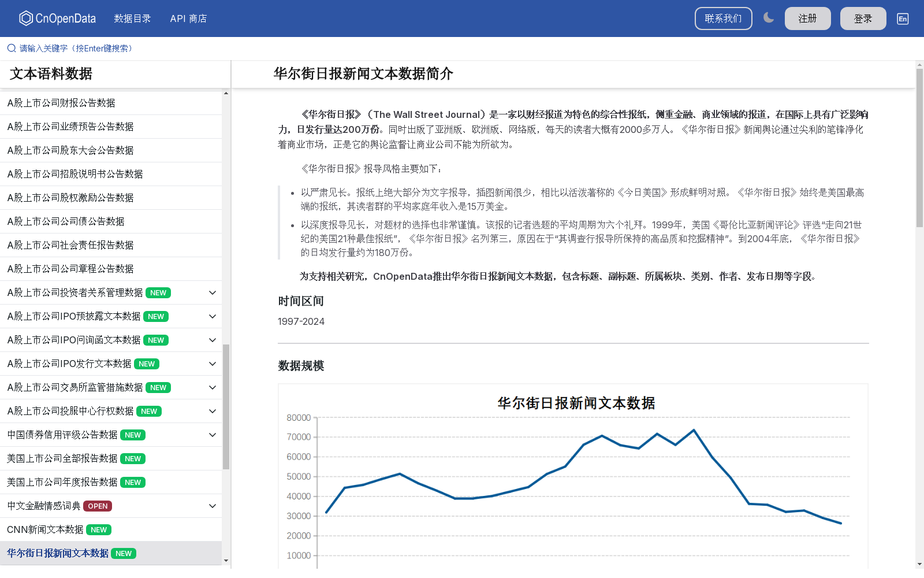Expand A股上市公司IPO问询函文本数据 chevron
Image resolution: width=924 pixels, height=578 pixels.
(213, 340)
